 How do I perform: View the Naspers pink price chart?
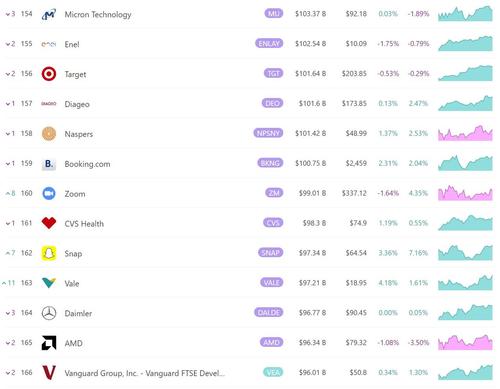point(465,133)
